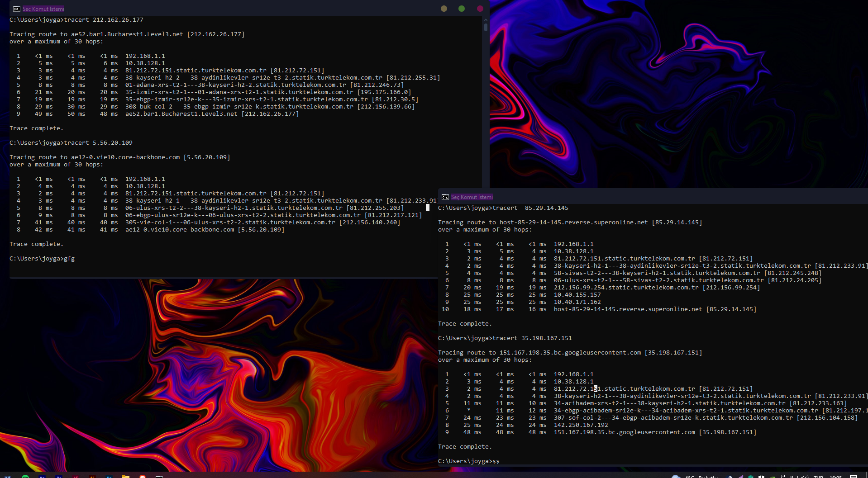Click the hop ending in '[81.212.255.31]'

pos(229,78)
